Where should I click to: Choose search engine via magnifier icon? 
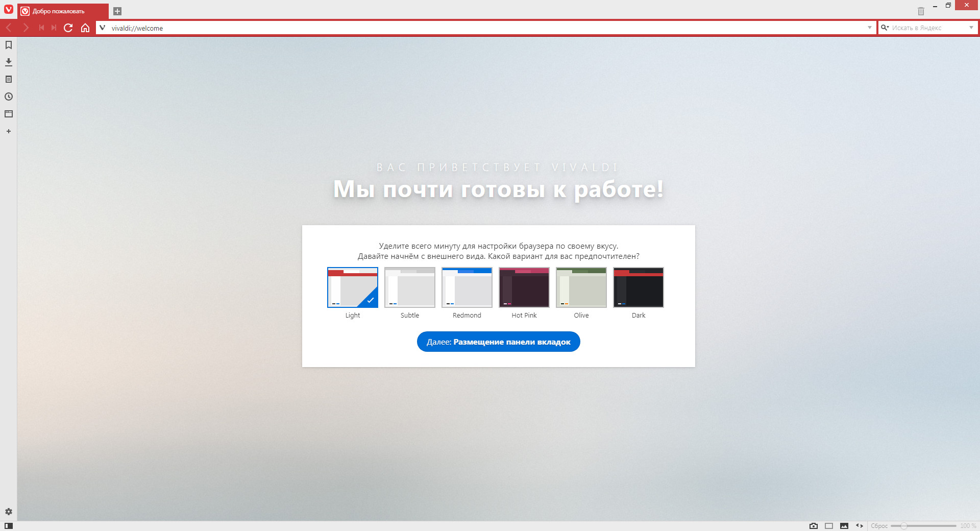tap(885, 28)
